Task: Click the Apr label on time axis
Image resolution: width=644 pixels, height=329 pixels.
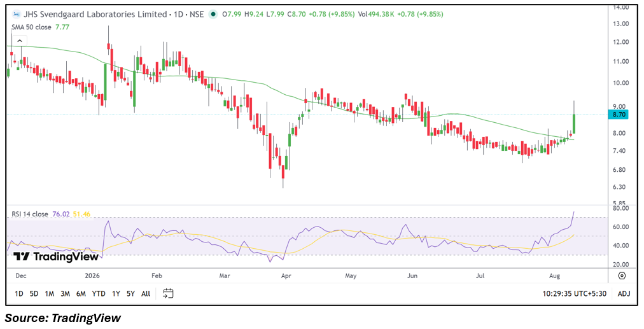Action: click(286, 276)
